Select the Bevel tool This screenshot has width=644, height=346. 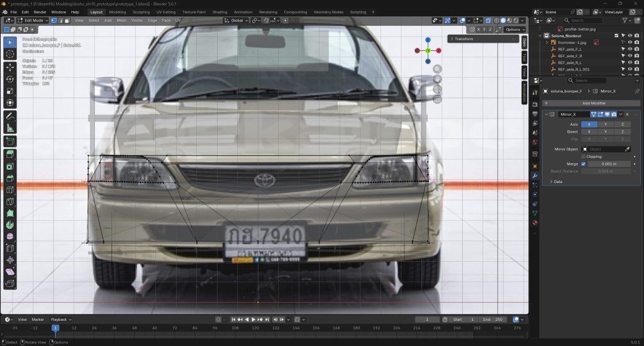(10, 178)
